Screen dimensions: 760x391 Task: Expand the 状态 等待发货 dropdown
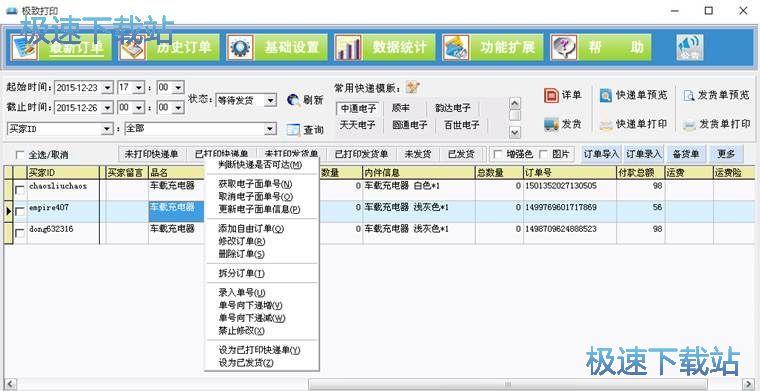pyautogui.click(x=271, y=100)
